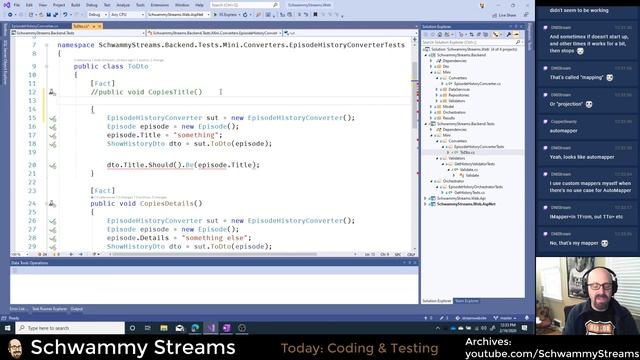This screenshot has width=640, height=360.
Task: Select Validate.cs in Solution Explorer
Action: (469, 169)
